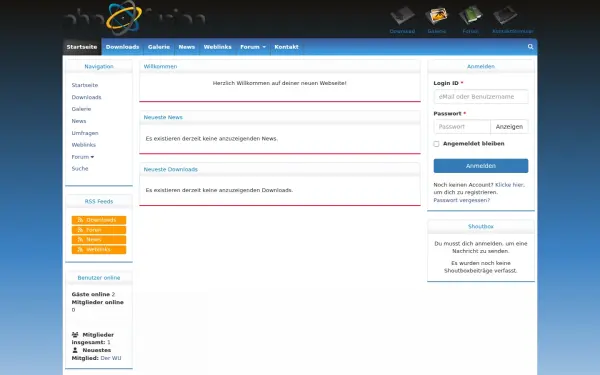Screen dimensions: 600x375
Task: Open the Kontaktformular icon in the header
Action: [x=505, y=16]
